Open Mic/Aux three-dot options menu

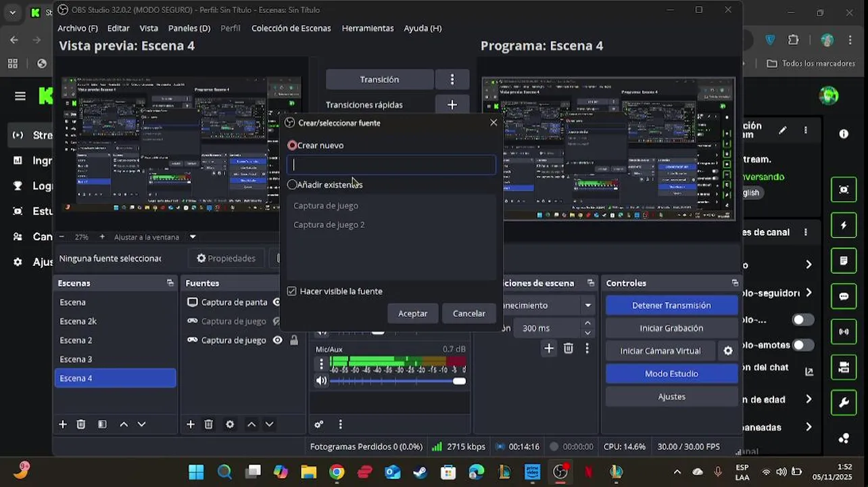pos(322,364)
